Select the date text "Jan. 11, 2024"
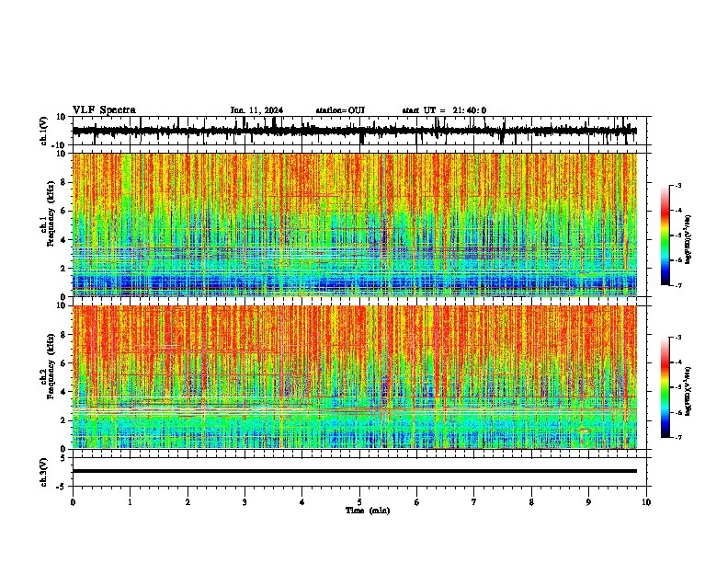The image size is (728, 563). click(x=256, y=110)
